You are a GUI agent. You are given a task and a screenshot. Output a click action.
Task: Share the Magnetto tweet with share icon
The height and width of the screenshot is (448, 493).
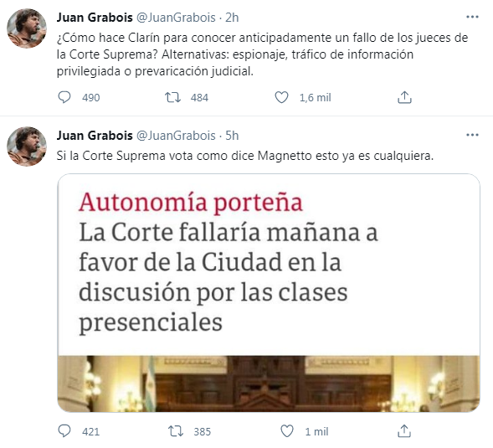pyautogui.click(x=404, y=431)
